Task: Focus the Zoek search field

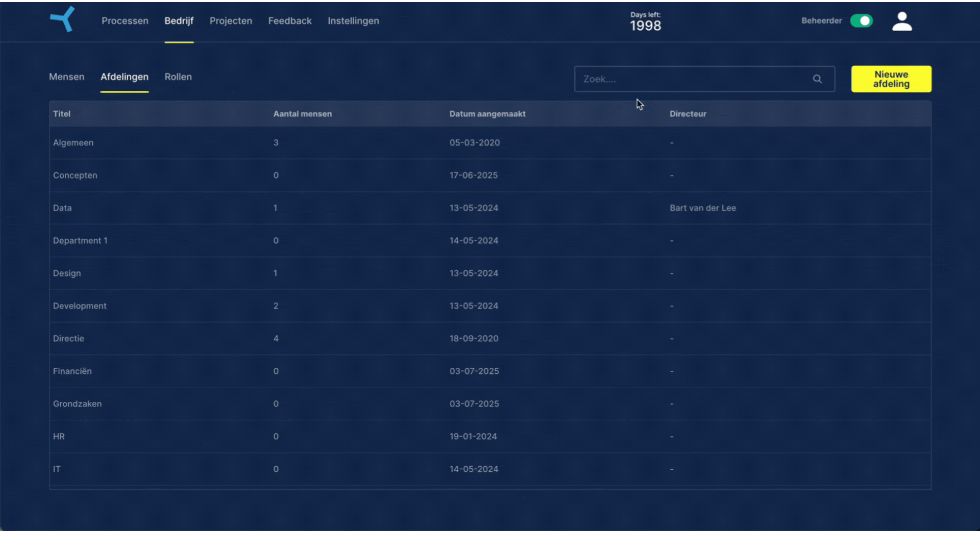Action: pyautogui.click(x=704, y=79)
